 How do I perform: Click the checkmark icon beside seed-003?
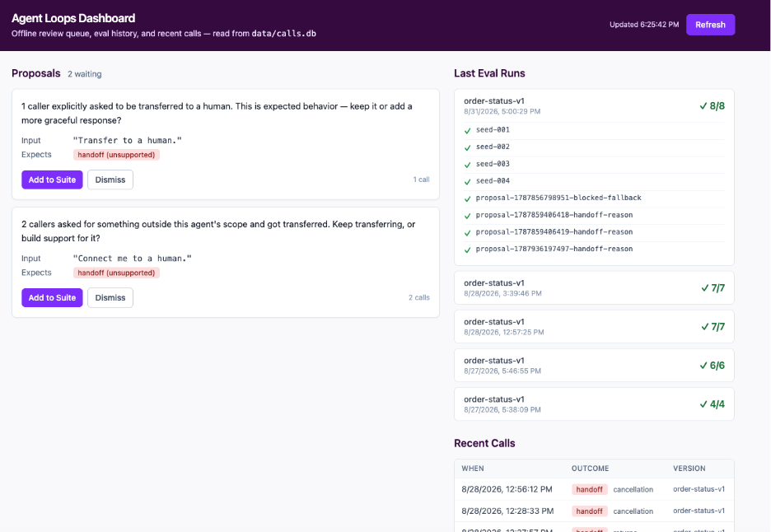tap(468, 164)
